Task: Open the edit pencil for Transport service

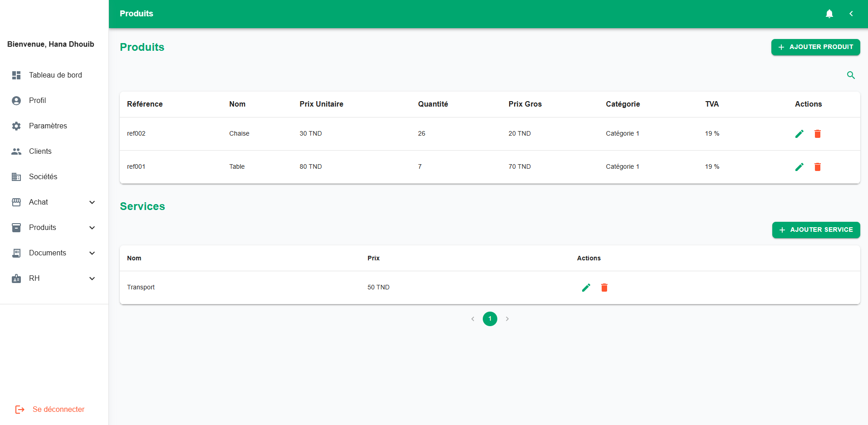Action: pyautogui.click(x=586, y=287)
